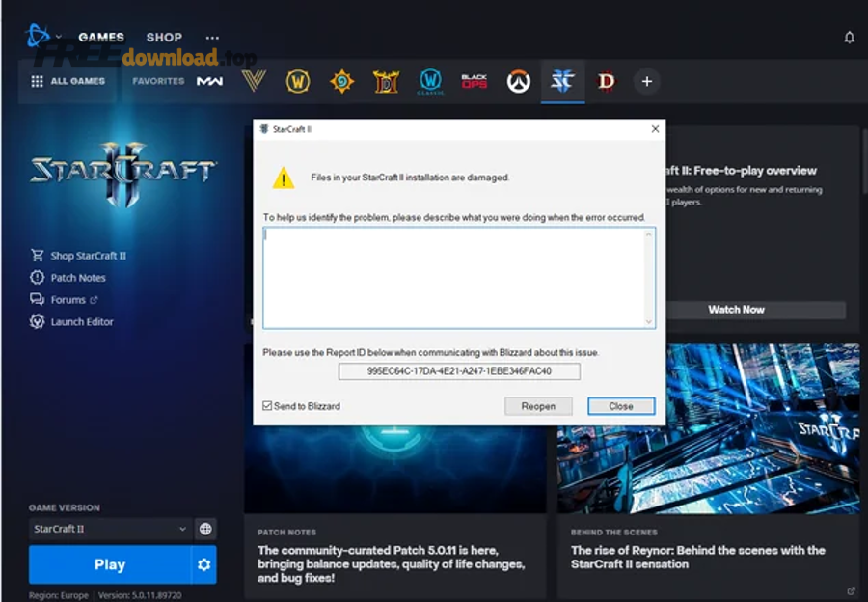868x602 pixels.
Task: Select the Call of Duty Black Ops icon
Action: coord(474,82)
